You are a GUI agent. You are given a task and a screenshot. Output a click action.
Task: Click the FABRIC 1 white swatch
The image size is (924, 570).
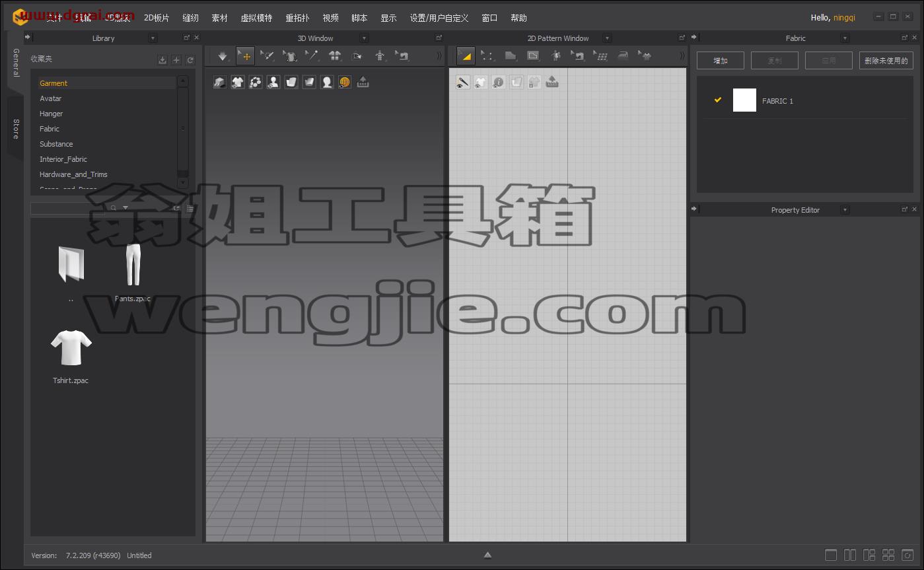point(744,100)
